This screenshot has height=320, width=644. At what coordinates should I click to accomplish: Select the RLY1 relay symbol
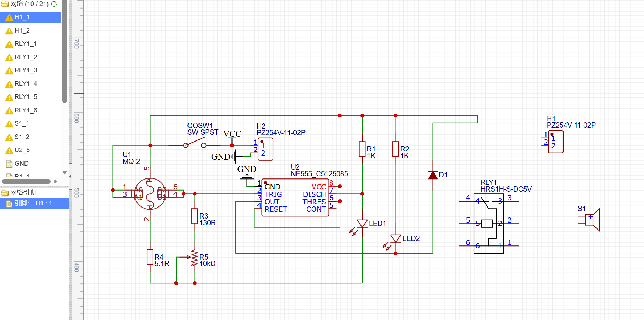(488, 224)
